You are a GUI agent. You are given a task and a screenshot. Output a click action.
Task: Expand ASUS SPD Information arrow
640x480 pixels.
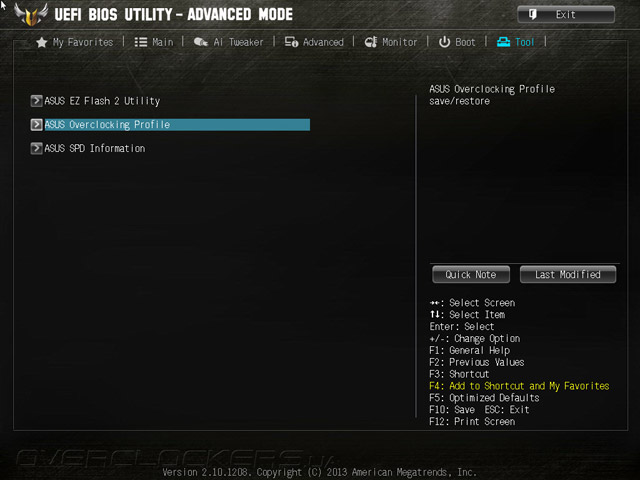tap(36, 148)
